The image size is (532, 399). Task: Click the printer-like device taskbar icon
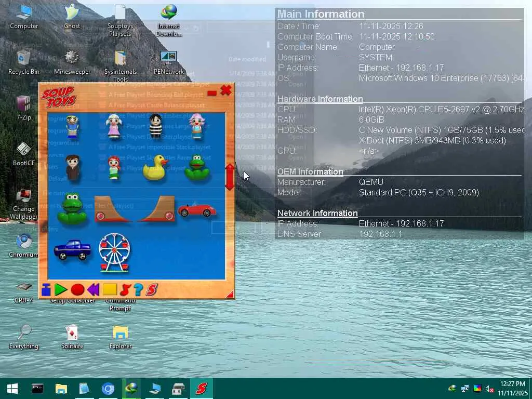point(178,389)
